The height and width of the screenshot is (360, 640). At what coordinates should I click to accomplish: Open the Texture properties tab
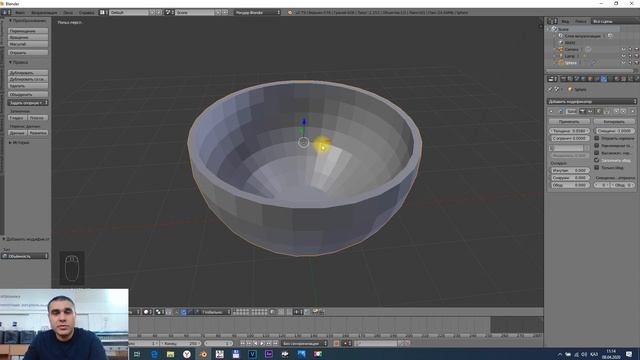click(x=623, y=79)
